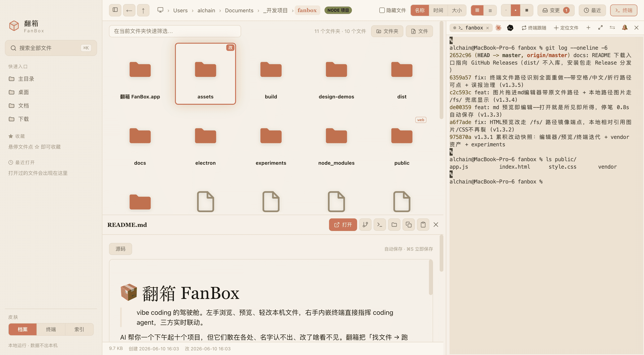Switch to 源码 source view
Image resolution: width=644 pixels, height=355 pixels.
[120, 249]
